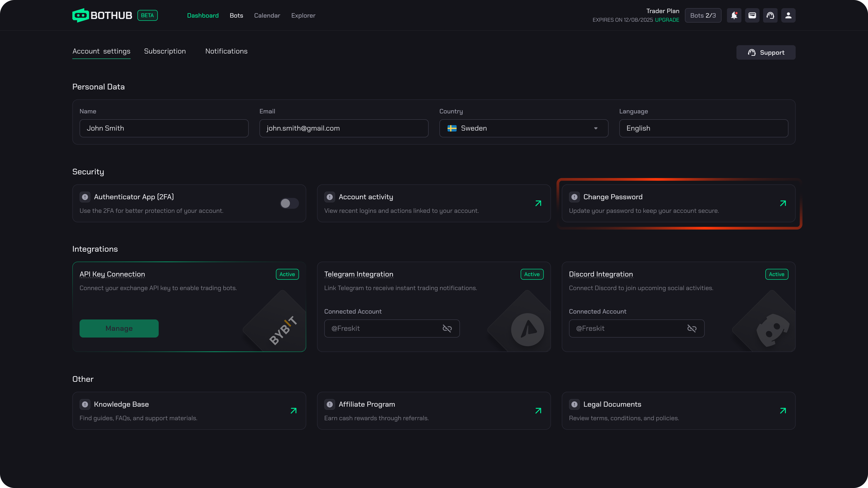Switch to the Subscription tab

tap(165, 51)
